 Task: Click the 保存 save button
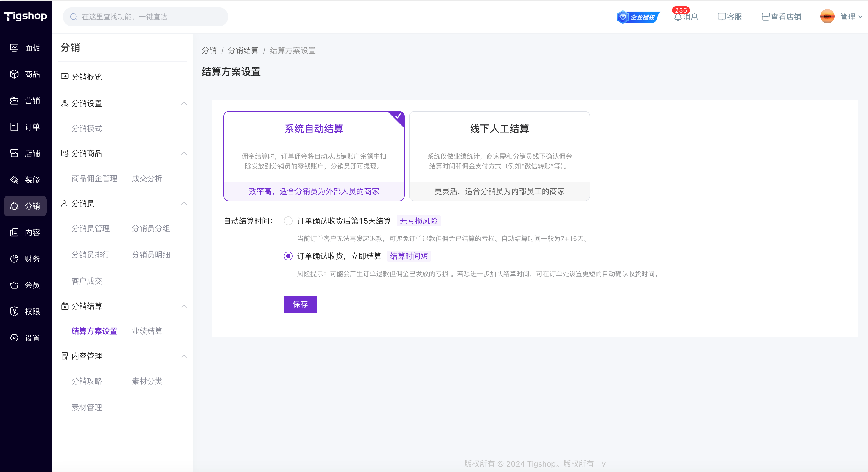pos(300,304)
